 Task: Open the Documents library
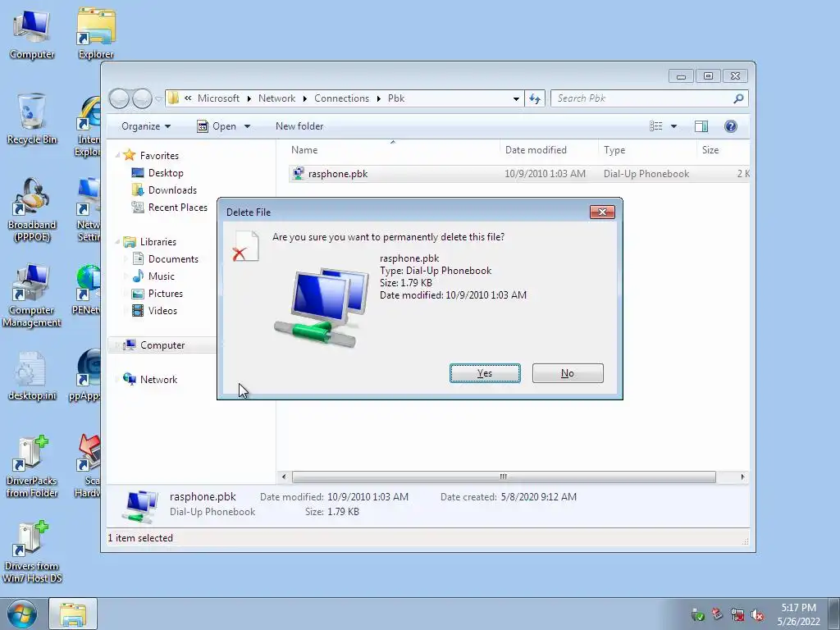click(x=173, y=259)
